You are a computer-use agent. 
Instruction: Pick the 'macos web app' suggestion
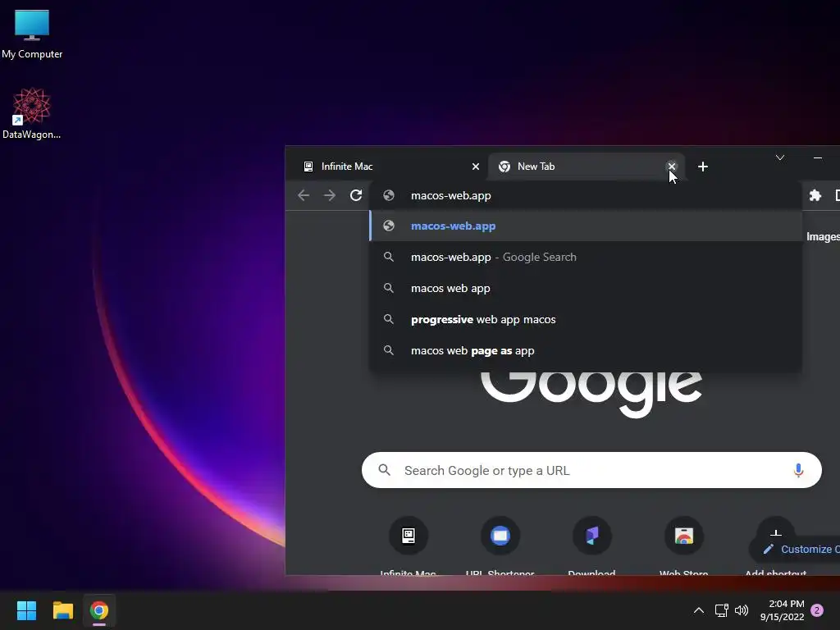click(x=586, y=288)
